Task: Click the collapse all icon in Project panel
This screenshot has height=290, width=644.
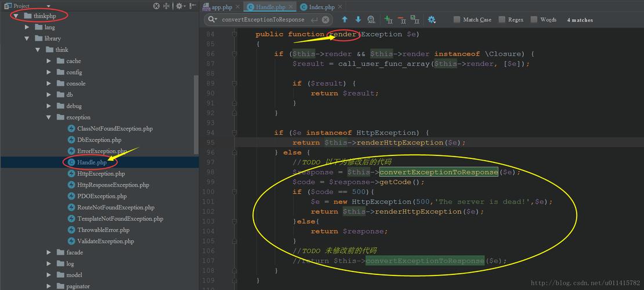Action: [167, 6]
